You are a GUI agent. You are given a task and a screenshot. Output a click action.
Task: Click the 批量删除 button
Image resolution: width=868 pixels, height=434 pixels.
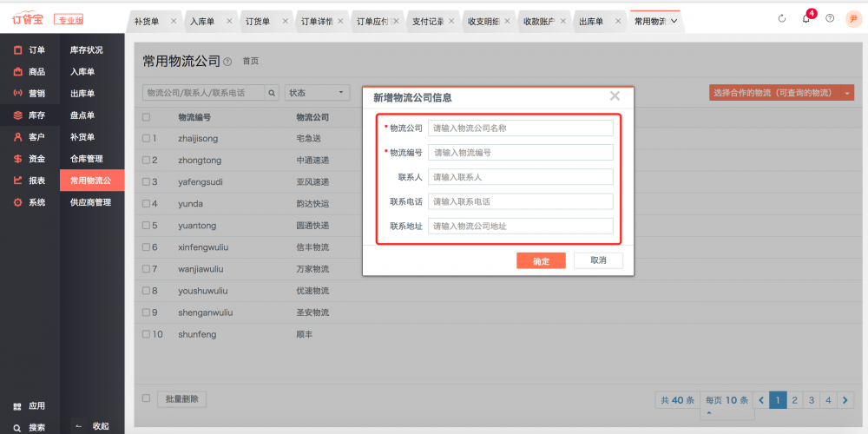point(182,399)
